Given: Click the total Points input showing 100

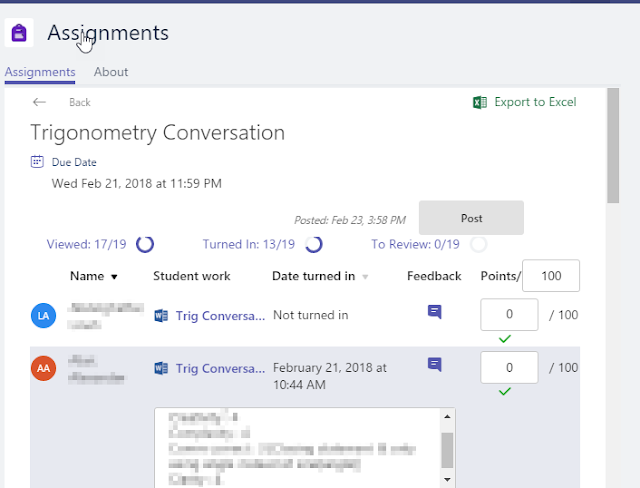Looking at the screenshot, I should 551,276.
